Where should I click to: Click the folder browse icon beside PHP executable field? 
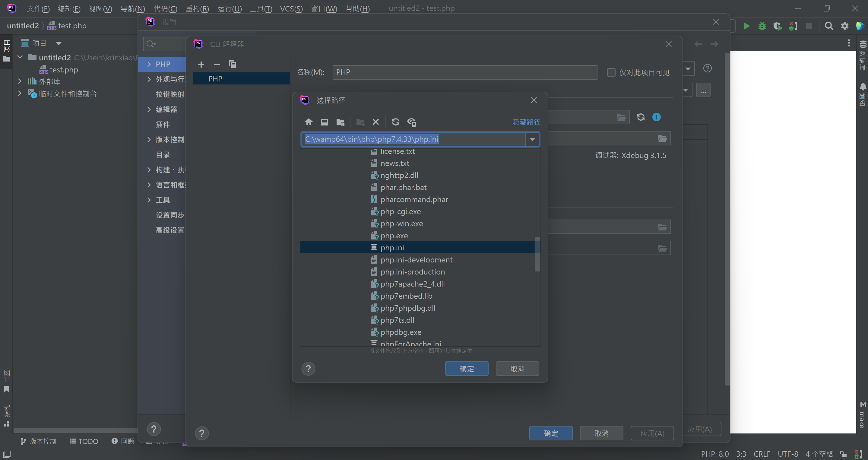[x=622, y=117]
